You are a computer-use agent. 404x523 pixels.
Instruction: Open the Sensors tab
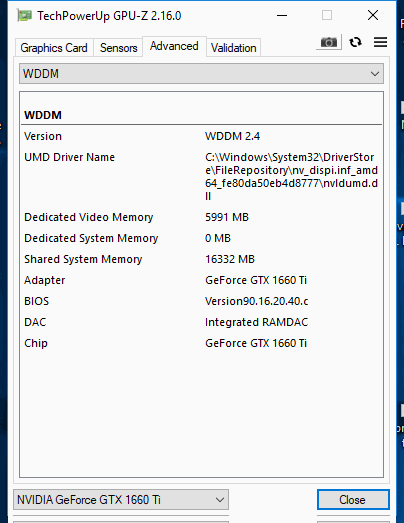click(x=118, y=48)
